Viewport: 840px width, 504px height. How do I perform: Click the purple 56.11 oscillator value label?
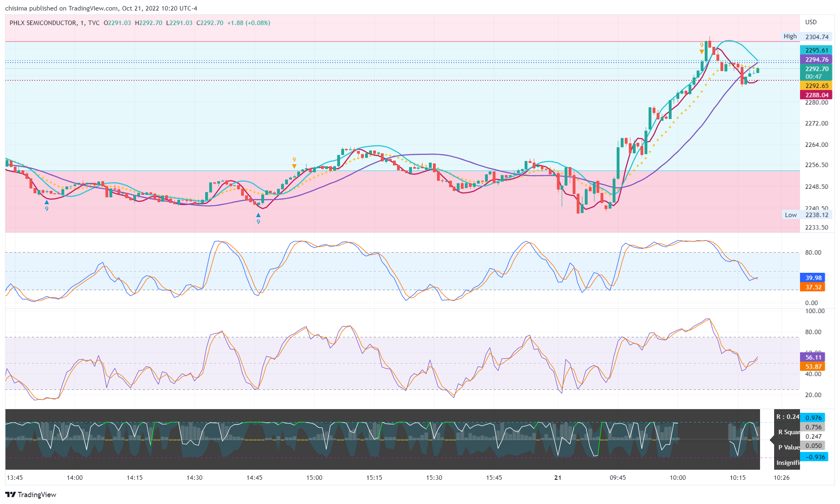tap(813, 357)
